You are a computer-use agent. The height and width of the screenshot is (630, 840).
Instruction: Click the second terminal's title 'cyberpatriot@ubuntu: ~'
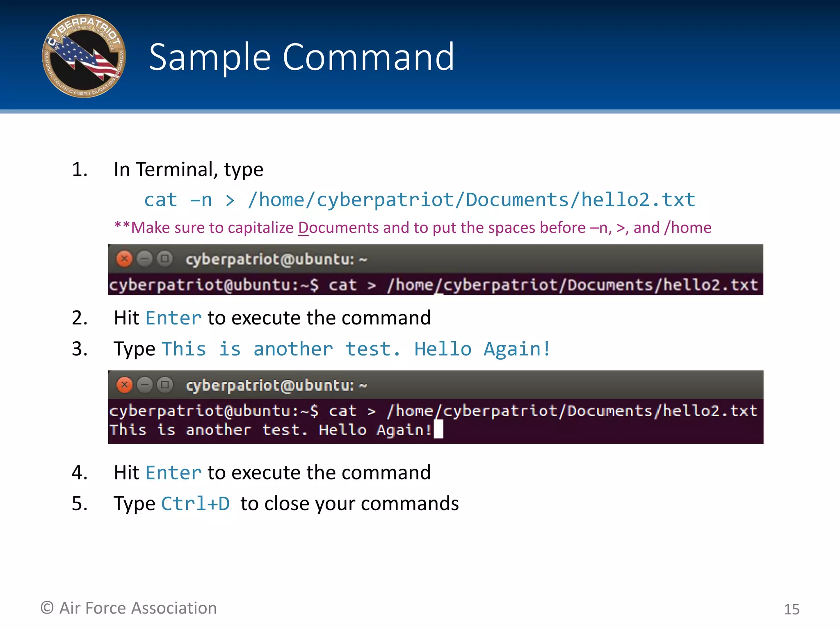click(276, 386)
